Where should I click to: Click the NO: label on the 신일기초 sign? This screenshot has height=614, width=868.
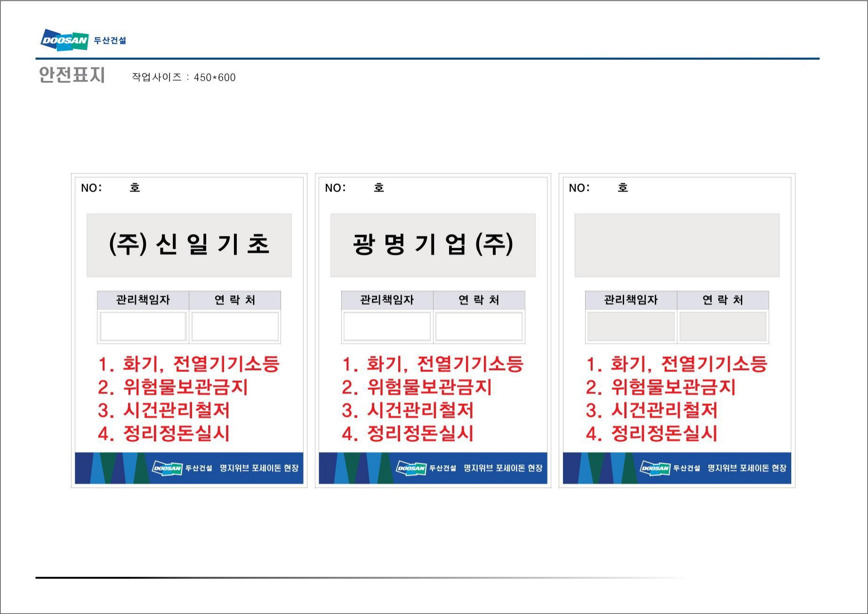(x=91, y=188)
